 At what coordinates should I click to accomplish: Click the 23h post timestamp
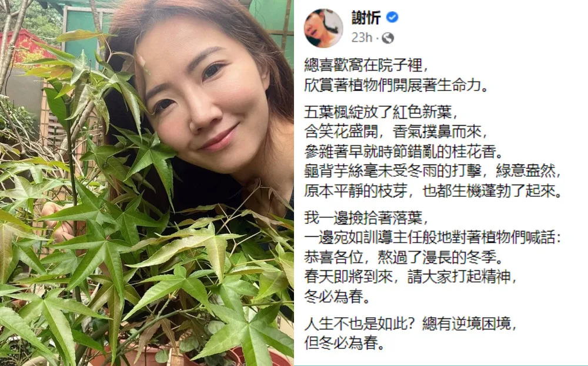point(362,38)
